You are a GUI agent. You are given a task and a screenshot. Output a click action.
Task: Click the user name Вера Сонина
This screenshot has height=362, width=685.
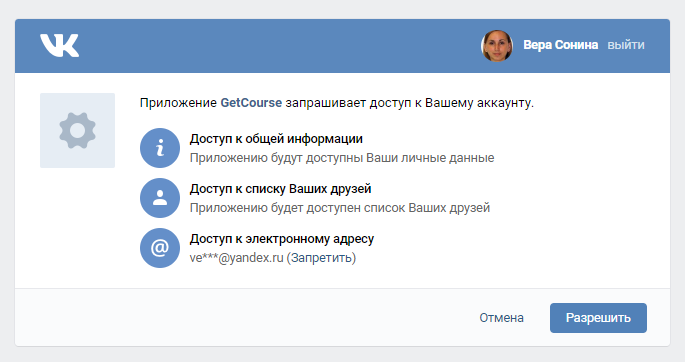coord(560,45)
